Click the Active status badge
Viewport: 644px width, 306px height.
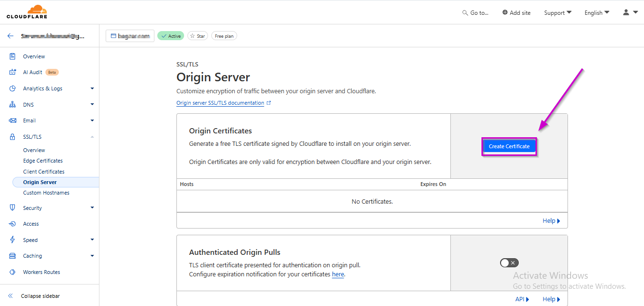pos(171,36)
